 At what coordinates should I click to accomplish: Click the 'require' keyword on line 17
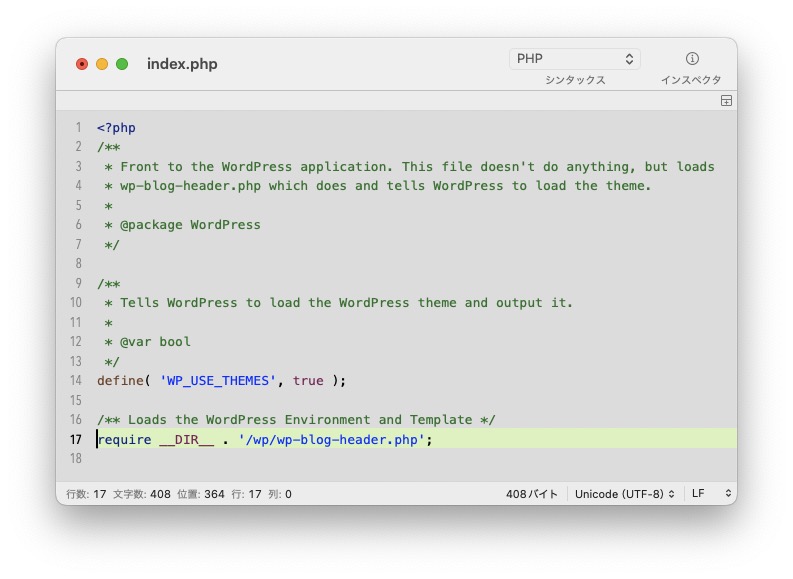pyautogui.click(x=125, y=439)
